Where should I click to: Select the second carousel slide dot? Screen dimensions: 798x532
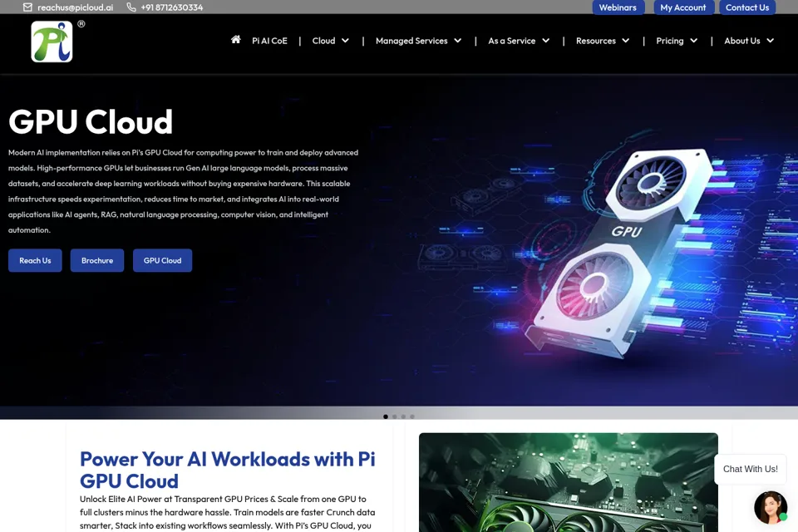(x=394, y=416)
